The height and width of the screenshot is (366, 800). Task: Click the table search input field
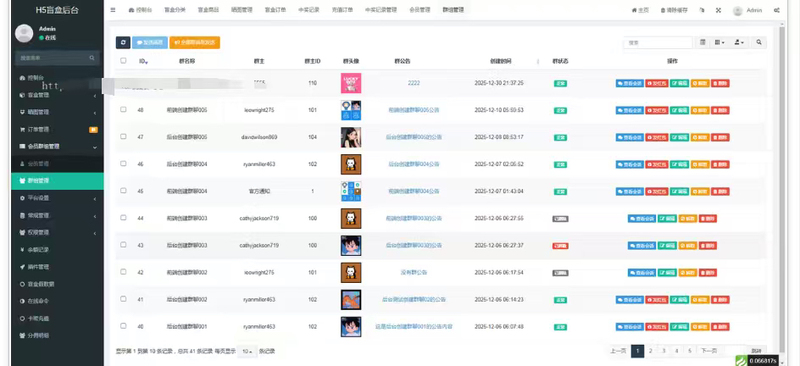(658, 43)
